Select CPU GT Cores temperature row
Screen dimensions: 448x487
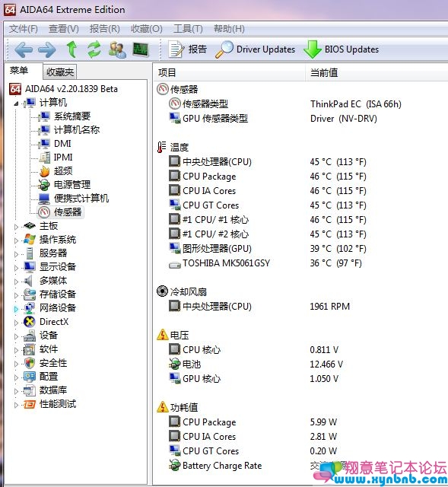(268, 205)
